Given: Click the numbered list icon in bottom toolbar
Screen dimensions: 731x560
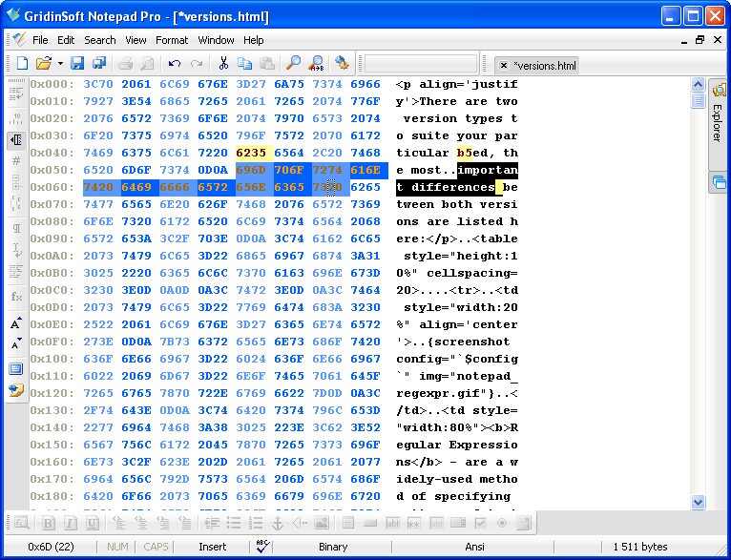Looking at the screenshot, I should point(256,523).
